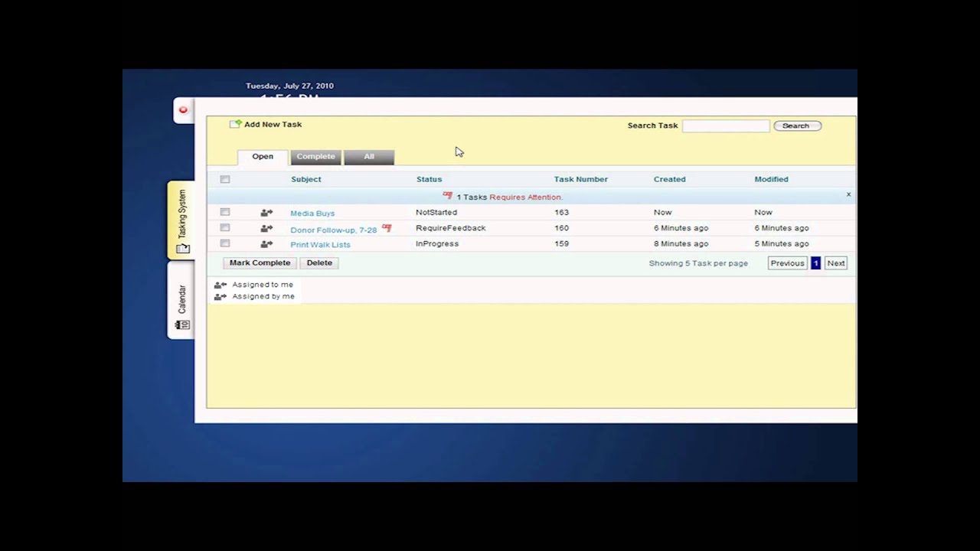The width and height of the screenshot is (980, 551).
Task: Open the Print Walk Lists task
Action: pos(320,245)
